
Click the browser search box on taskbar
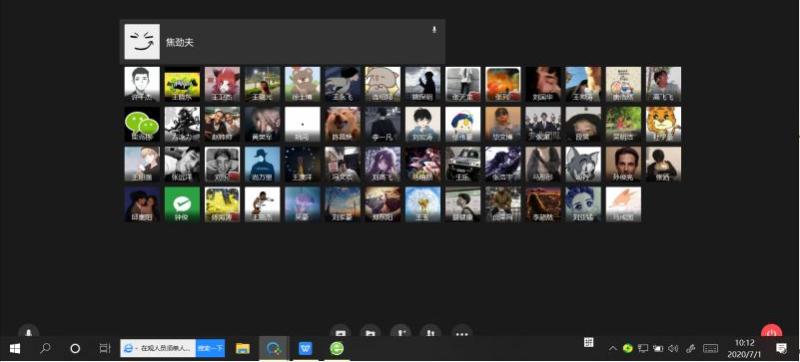pyautogui.click(x=158, y=348)
